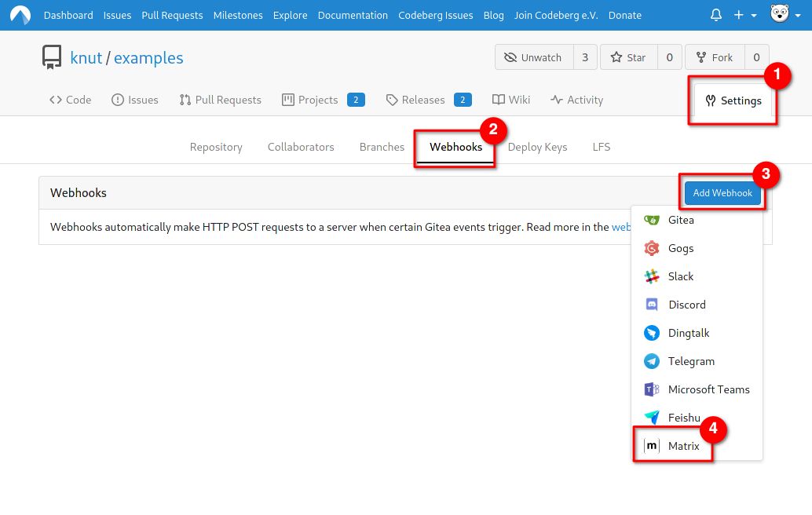The height and width of the screenshot is (515, 812).
Task: Click the Dingtalk webhook icon
Action: [x=651, y=333]
